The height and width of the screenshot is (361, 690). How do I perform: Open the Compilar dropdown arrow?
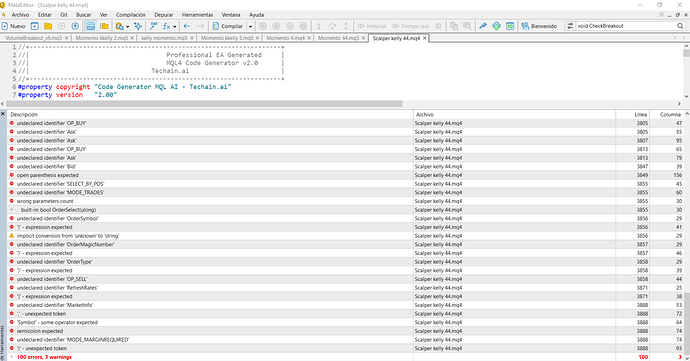coord(250,26)
